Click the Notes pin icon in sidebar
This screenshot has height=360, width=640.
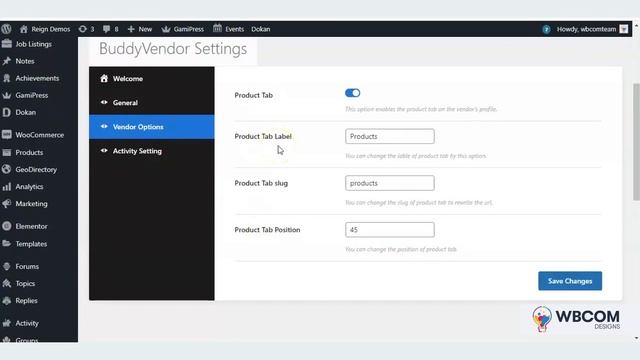[x=7, y=61]
